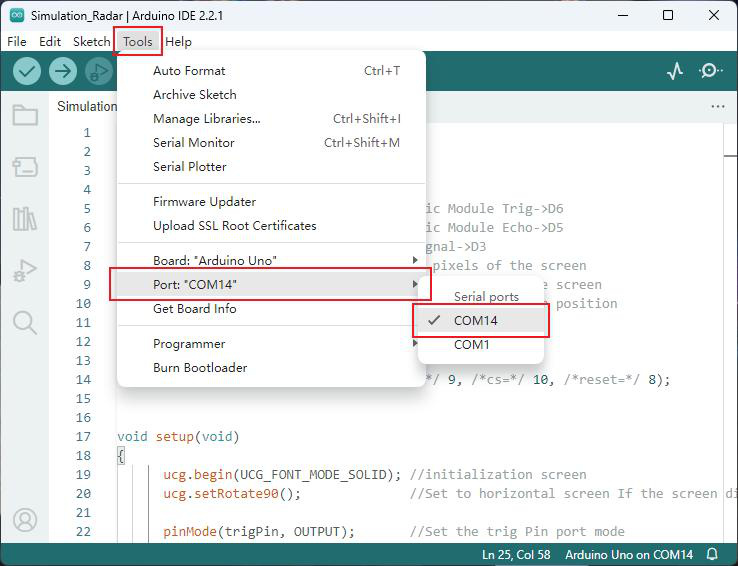Click the notifications bell in the status bar
Viewport: 738px width, 566px height.
(x=713, y=554)
